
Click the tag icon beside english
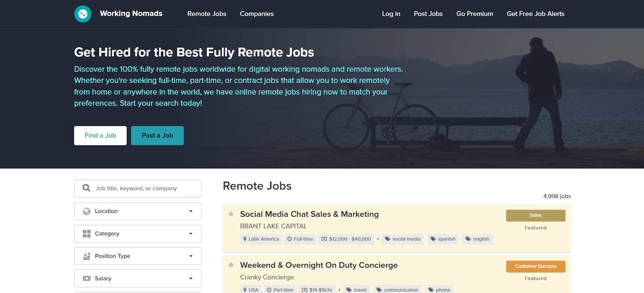coord(468,239)
